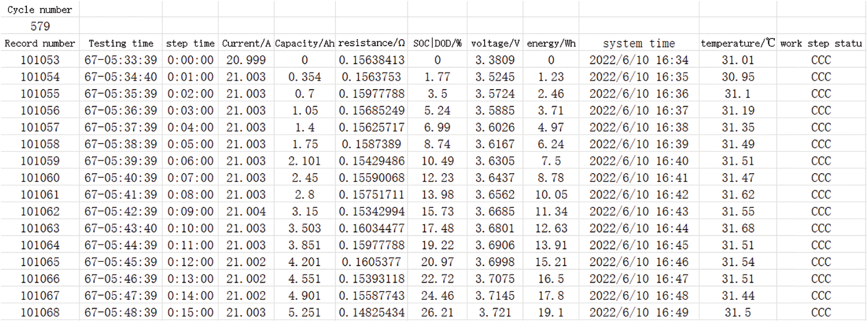Select step time 0:15:00
868x322 pixels.
tap(190, 313)
